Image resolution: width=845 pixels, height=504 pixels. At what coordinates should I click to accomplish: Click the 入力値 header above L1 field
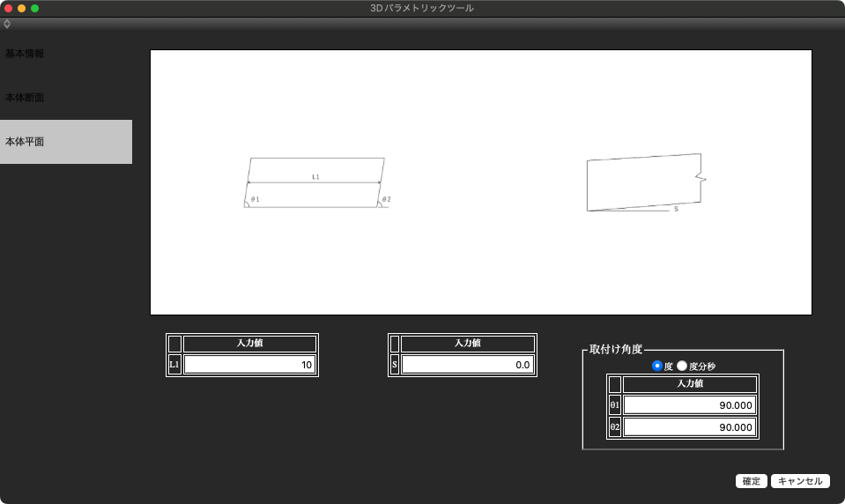point(249,344)
